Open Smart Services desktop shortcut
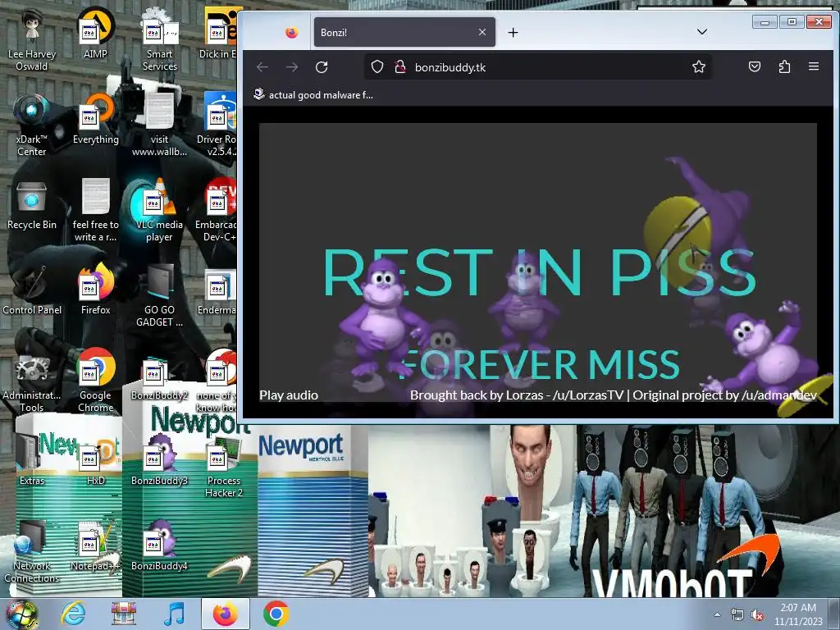 160,40
